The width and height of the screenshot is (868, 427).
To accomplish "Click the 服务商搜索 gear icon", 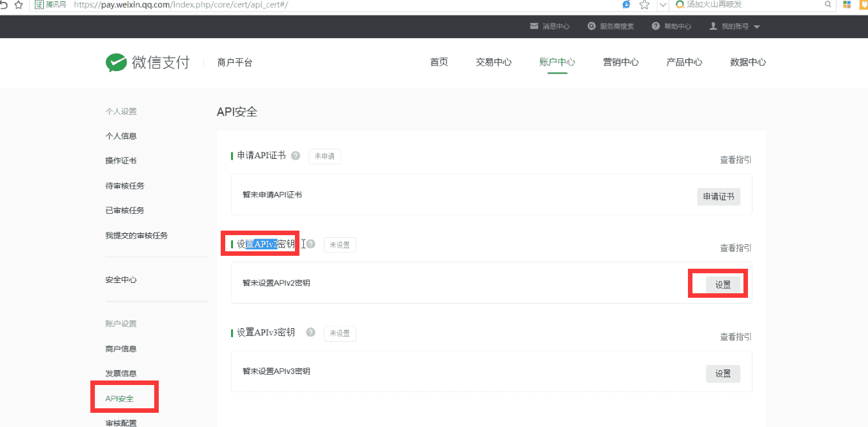I will [x=591, y=26].
